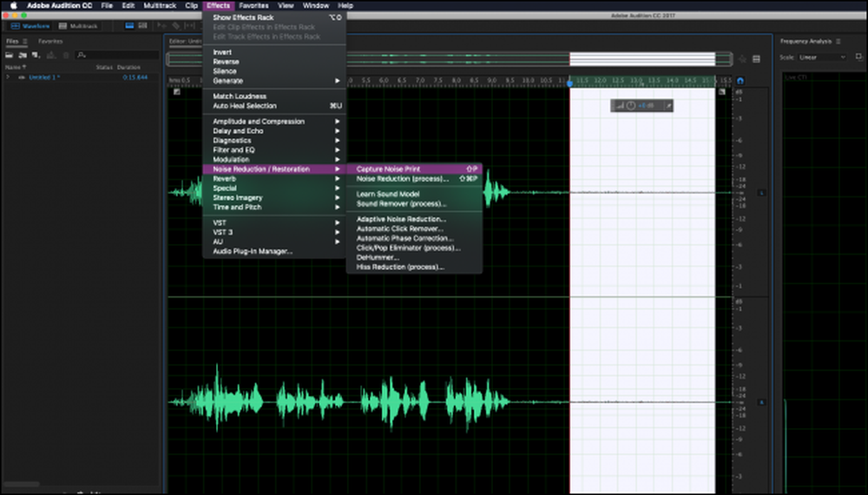
Task: Expand Filter and EQ submenu
Action: (274, 149)
